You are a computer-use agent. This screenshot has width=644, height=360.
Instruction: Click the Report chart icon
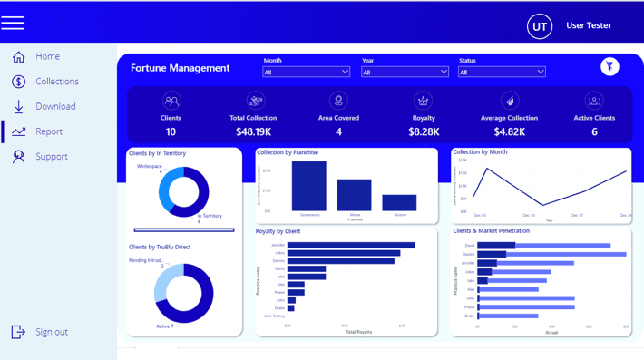(x=18, y=131)
